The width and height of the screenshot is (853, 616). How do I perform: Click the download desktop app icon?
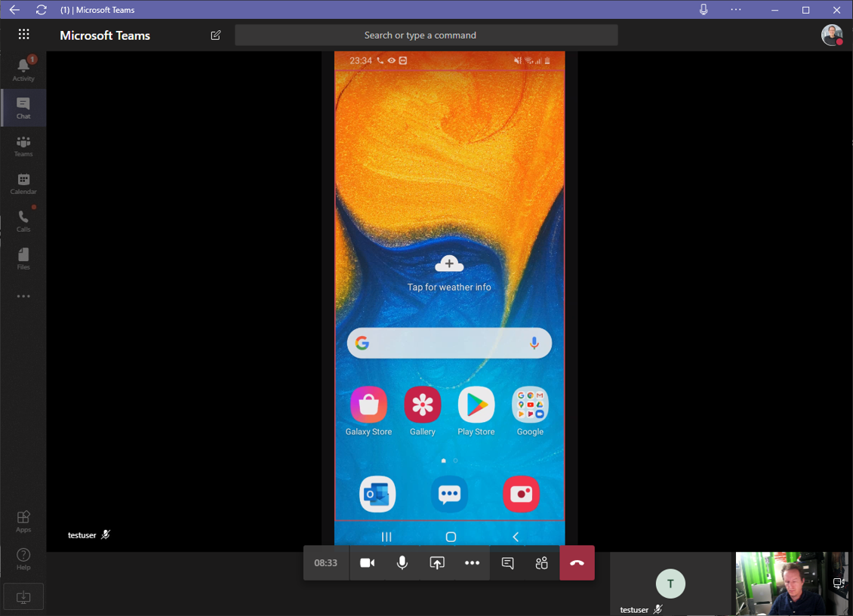(23, 597)
